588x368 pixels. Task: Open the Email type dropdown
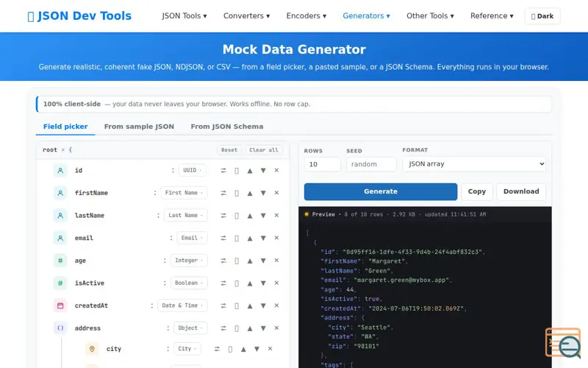(192, 238)
